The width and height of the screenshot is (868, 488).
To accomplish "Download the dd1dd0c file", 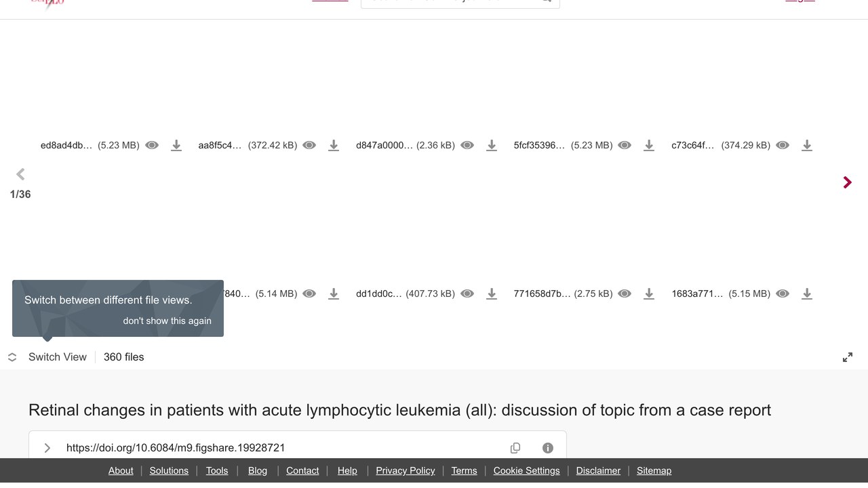I will 492,293.
